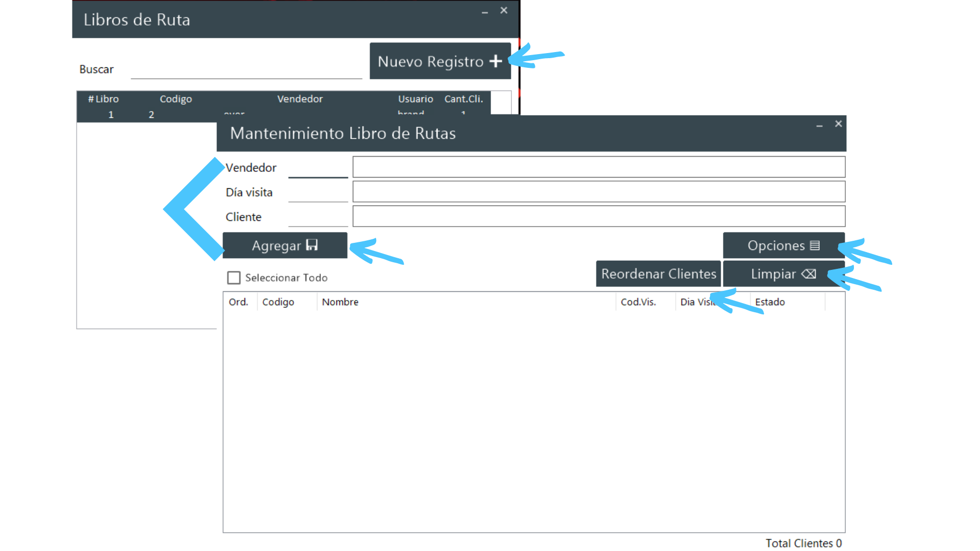Check the Seleccionar Todo checkbox

click(x=234, y=278)
